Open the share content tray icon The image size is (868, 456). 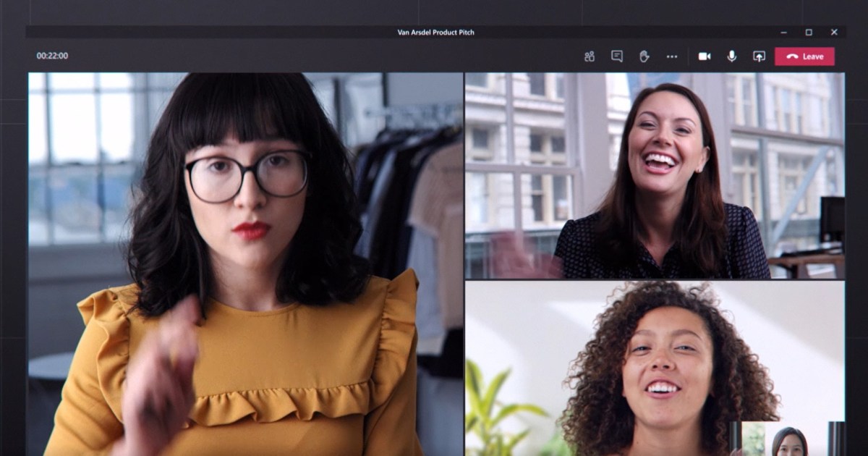tap(759, 56)
